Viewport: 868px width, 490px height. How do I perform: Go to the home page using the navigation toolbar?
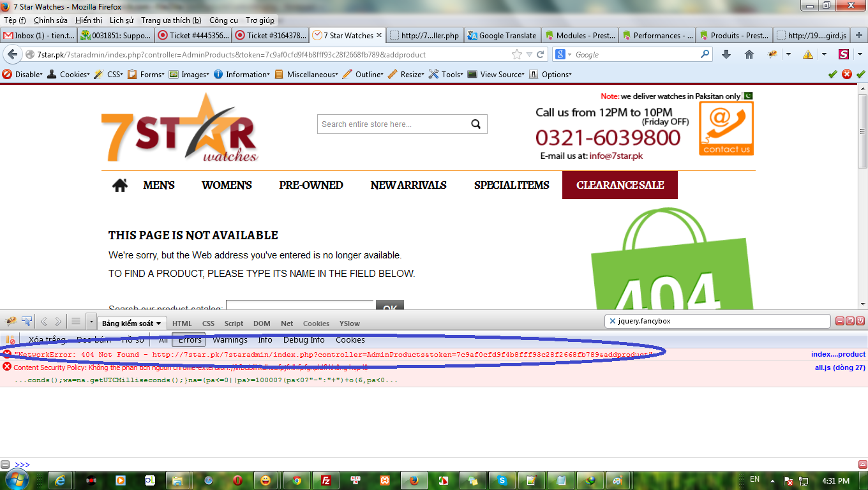pyautogui.click(x=749, y=55)
